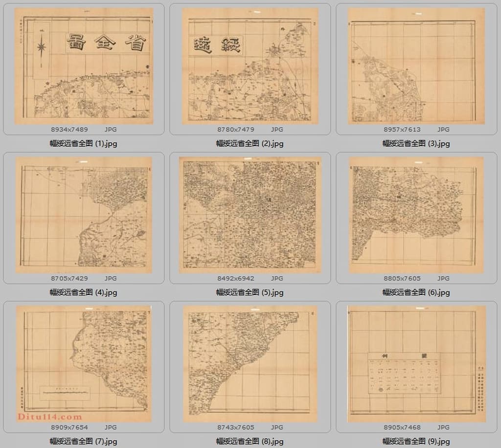This screenshot has height=448, width=501.
Task: Click the file name 幅绥远省全图 (7).jpg
Action: click(83, 441)
